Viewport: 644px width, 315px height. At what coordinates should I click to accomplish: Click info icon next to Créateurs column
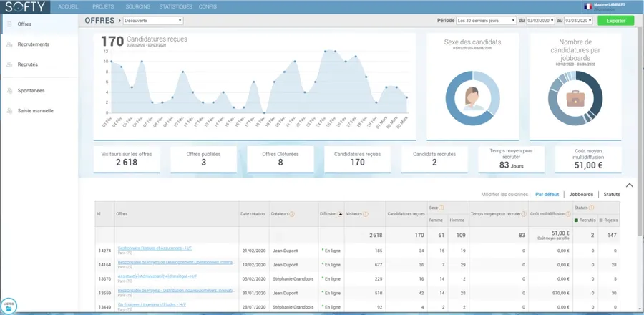[292, 213]
